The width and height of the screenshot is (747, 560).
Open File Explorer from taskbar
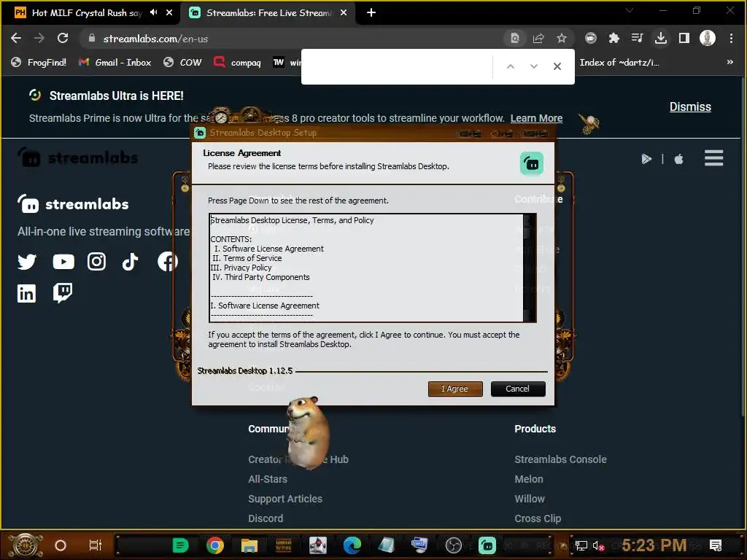pos(249,545)
